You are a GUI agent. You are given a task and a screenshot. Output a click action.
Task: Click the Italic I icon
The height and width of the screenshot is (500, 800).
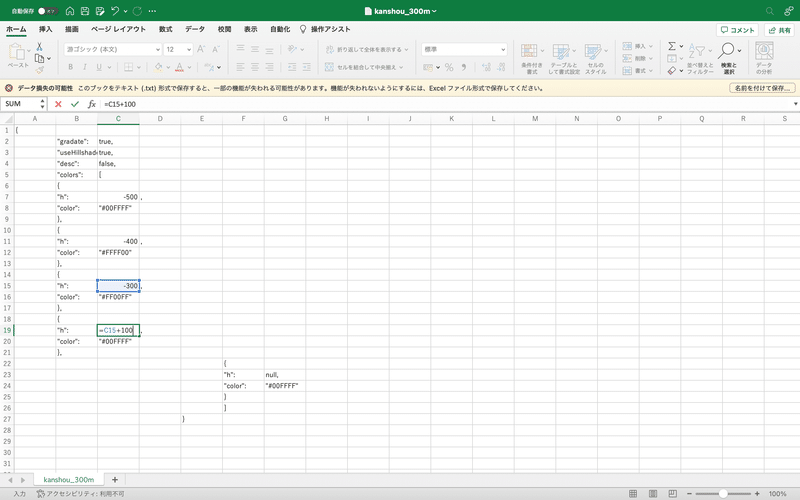(85, 67)
